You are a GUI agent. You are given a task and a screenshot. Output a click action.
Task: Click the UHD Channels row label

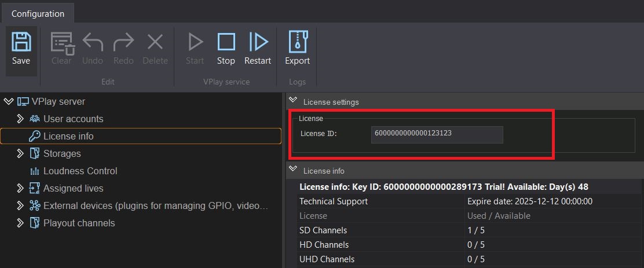coord(327,259)
